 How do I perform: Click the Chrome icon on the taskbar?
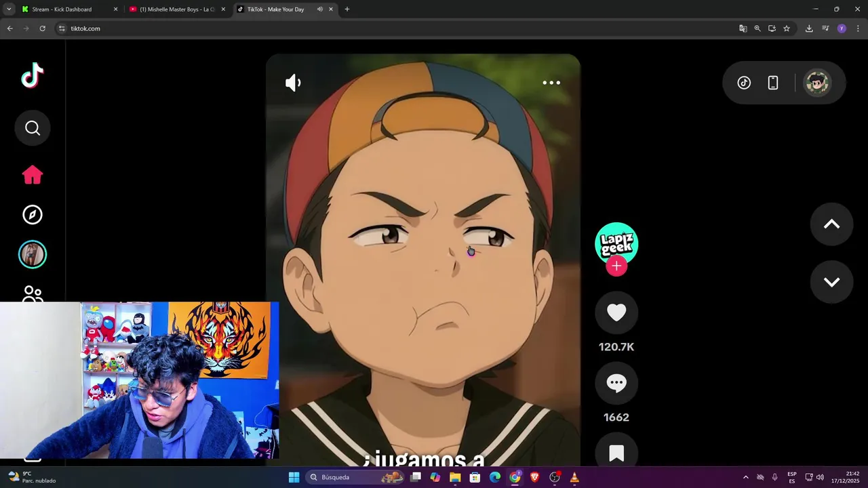[515, 477]
